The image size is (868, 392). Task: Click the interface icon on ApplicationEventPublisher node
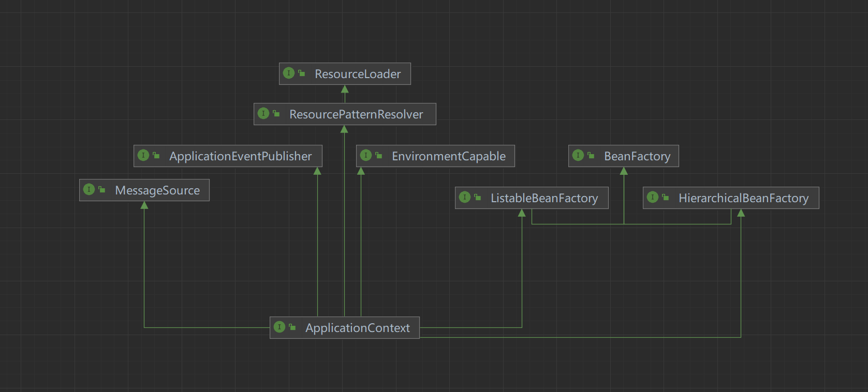(143, 155)
